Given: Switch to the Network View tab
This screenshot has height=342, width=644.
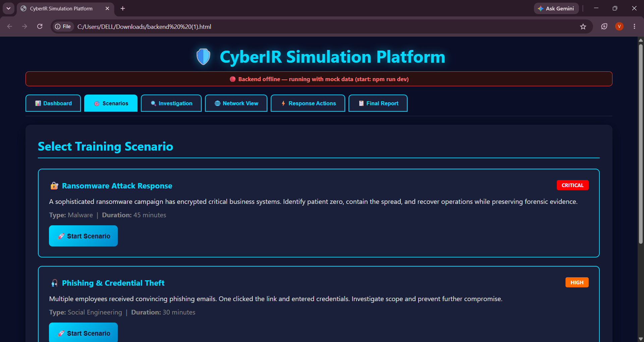Looking at the screenshot, I should point(236,103).
